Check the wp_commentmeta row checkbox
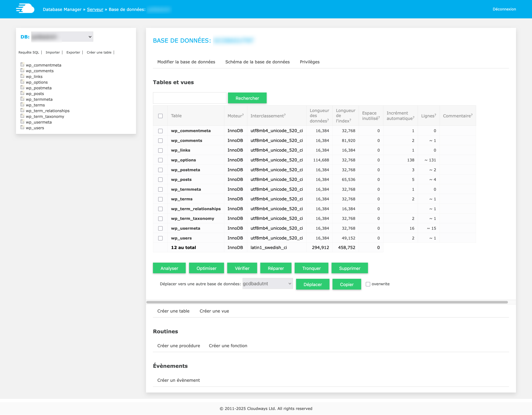Screen dimensions: 532x415 click(160, 131)
